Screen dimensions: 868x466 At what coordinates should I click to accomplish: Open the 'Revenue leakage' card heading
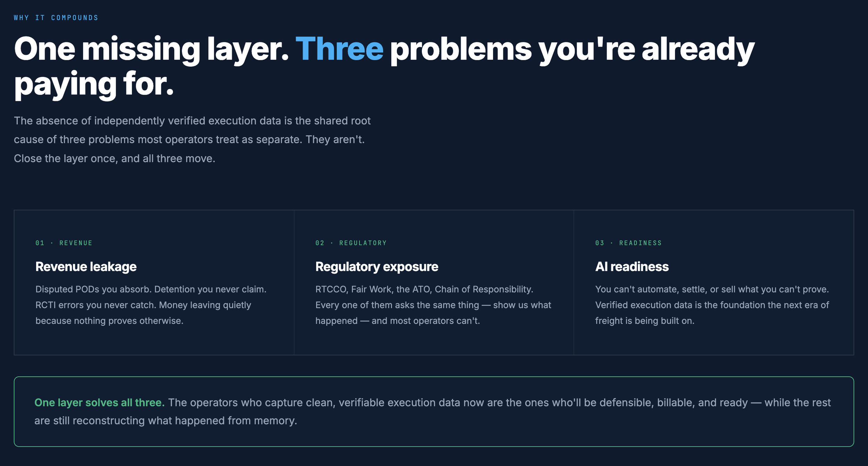[86, 266]
